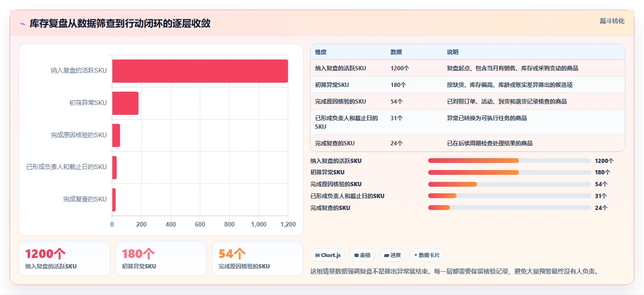The height and width of the screenshot is (295, 644).
Task: Click the chart axis label 完成复查的SKU
Action: (85, 200)
